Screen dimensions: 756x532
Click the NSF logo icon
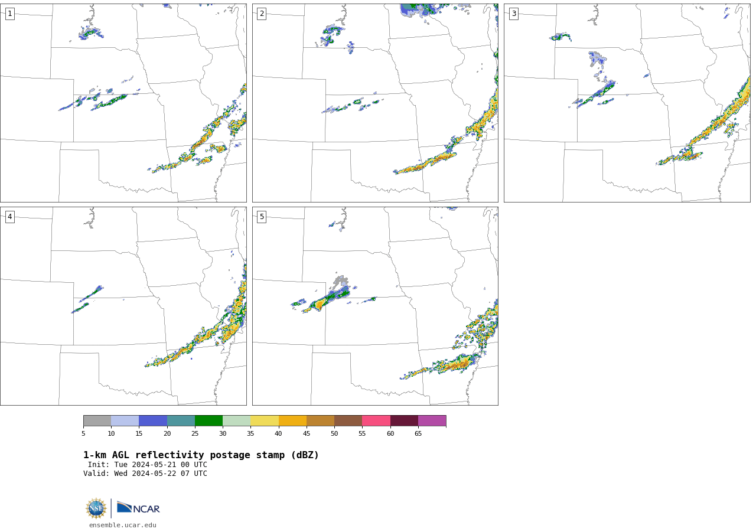pos(96,508)
